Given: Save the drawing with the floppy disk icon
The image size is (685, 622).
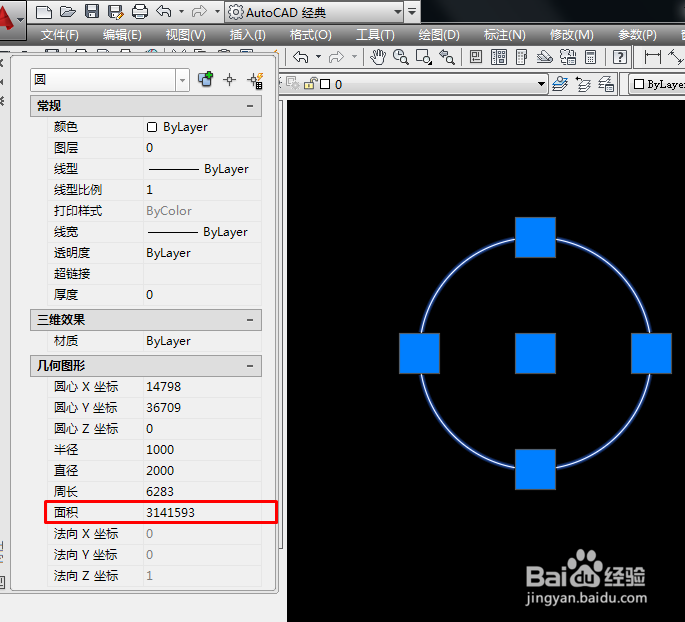Looking at the screenshot, I should click(x=92, y=12).
